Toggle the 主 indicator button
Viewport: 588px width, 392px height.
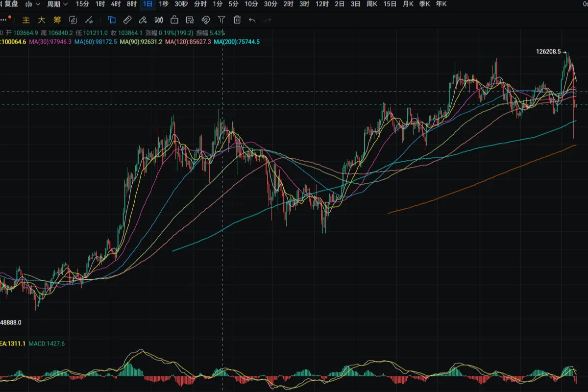point(26,20)
